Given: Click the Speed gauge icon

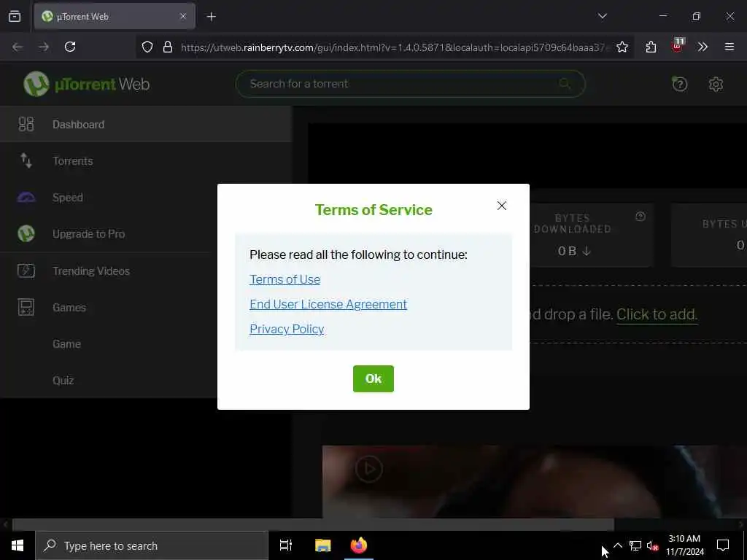Looking at the screenshot, I should coord(26,198).
